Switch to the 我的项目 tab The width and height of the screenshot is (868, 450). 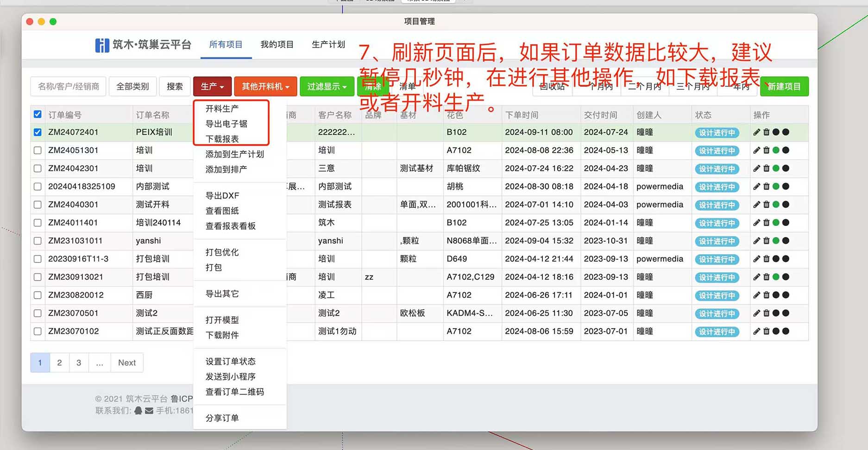(x=277, y=45)
